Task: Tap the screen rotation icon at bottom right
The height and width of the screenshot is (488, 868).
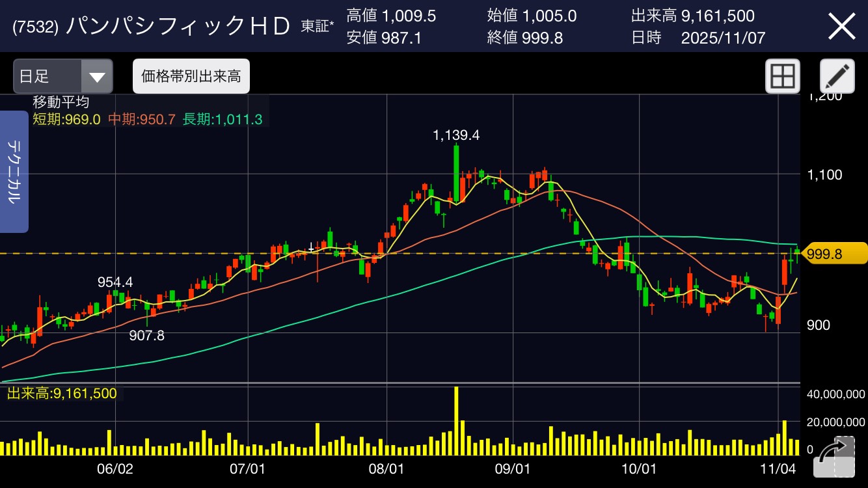Action: pyautogui.click(x=834, y=456)
